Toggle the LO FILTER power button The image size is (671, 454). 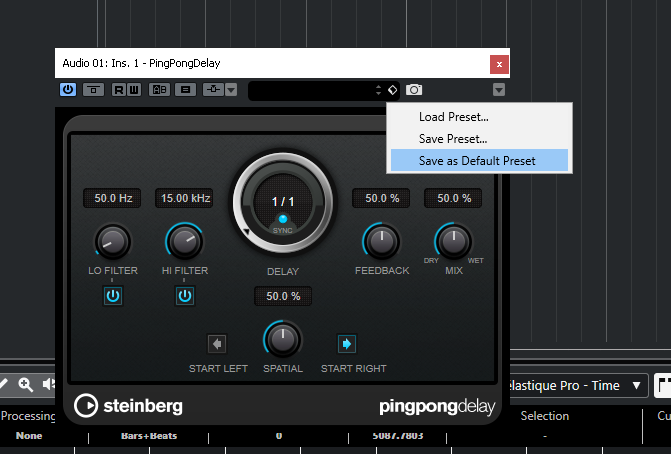point(113,296)
